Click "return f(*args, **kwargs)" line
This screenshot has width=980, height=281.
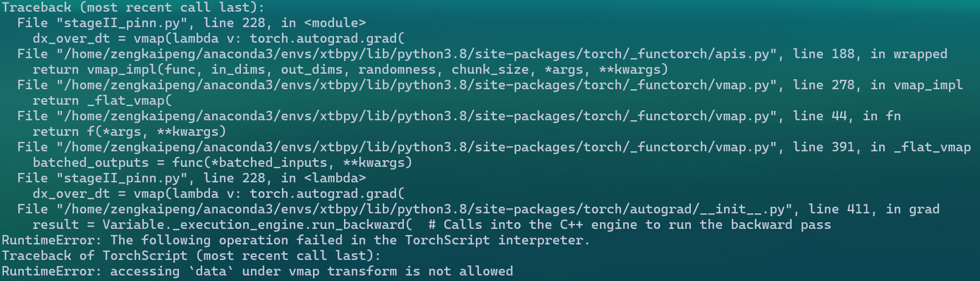[x=129, y=132]
